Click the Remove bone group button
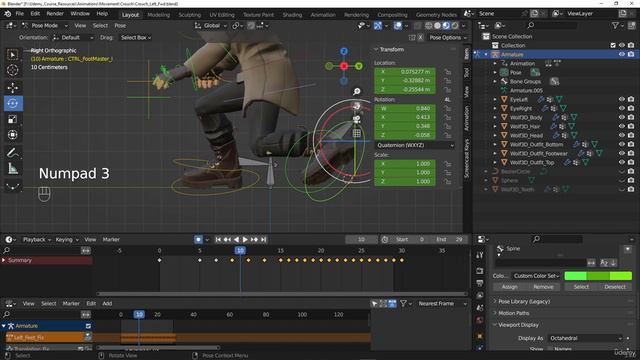 pos(543,287)
